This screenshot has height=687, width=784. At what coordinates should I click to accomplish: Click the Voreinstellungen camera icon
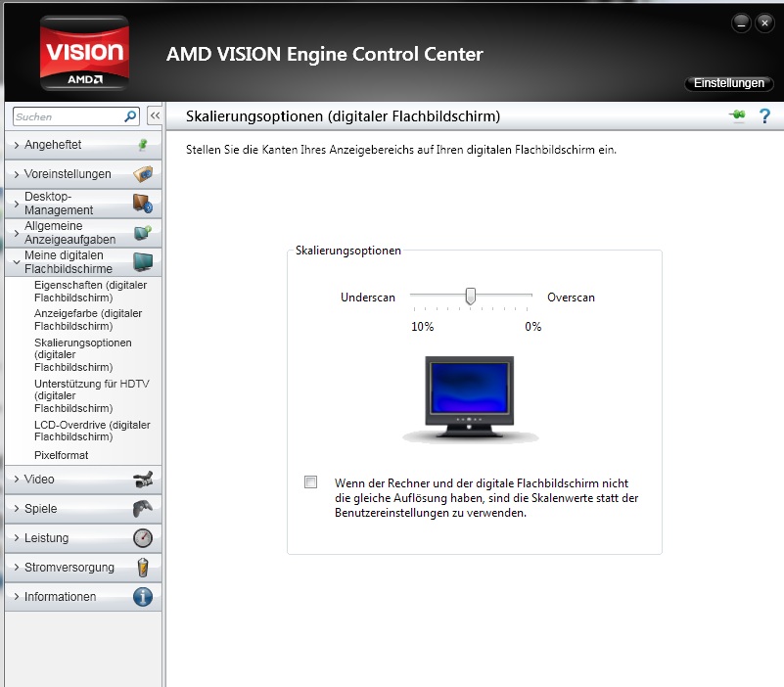(x=143, y=174)
